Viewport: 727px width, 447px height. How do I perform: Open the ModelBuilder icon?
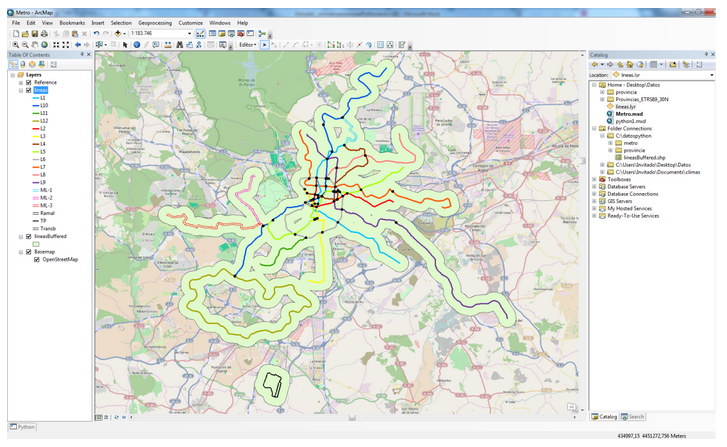[x=262, y=33]
